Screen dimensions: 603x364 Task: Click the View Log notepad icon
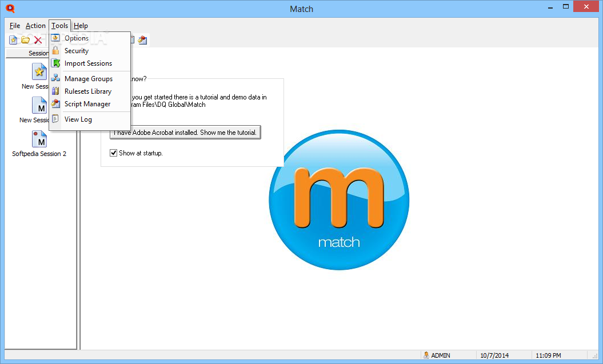55,119
